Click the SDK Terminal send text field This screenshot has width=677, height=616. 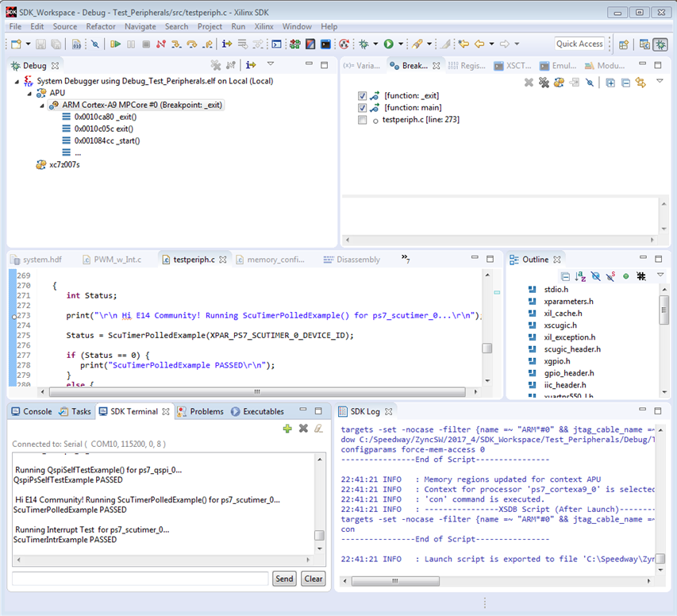pyautogui.click(x=140, y=579)
